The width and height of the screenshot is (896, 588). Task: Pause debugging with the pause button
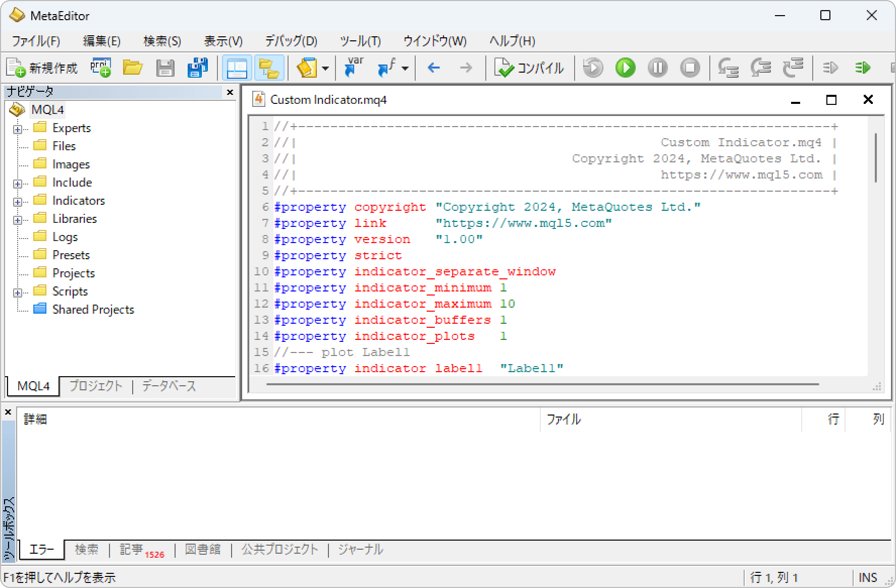point(657,68)
